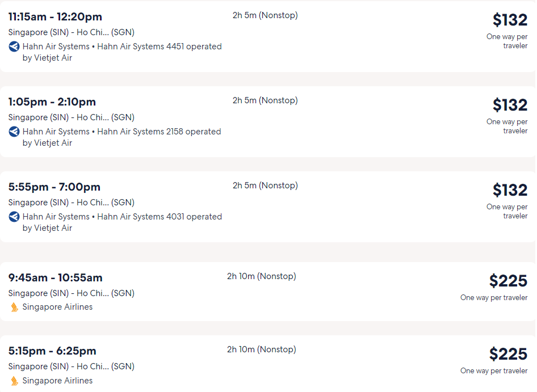Open the 5:15pm - 6:25pm flight
This screenshot has width=537, height=392.
point(268,364)
